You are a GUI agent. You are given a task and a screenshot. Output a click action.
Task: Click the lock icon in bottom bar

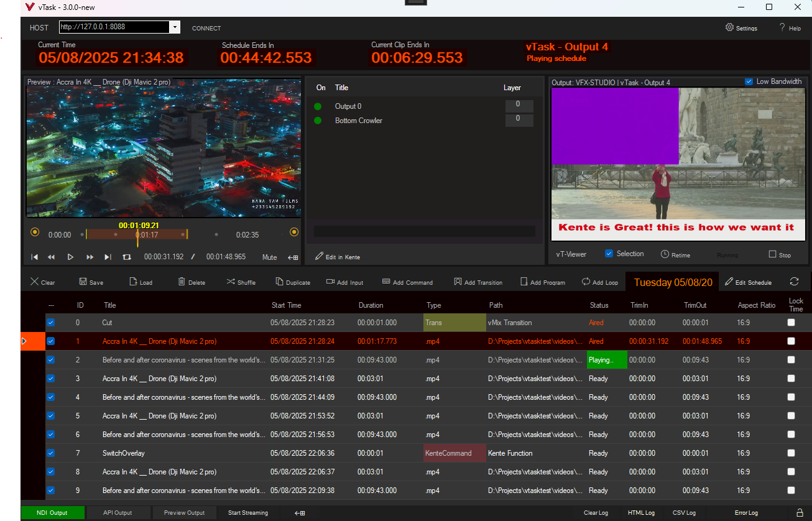point(800,513)
